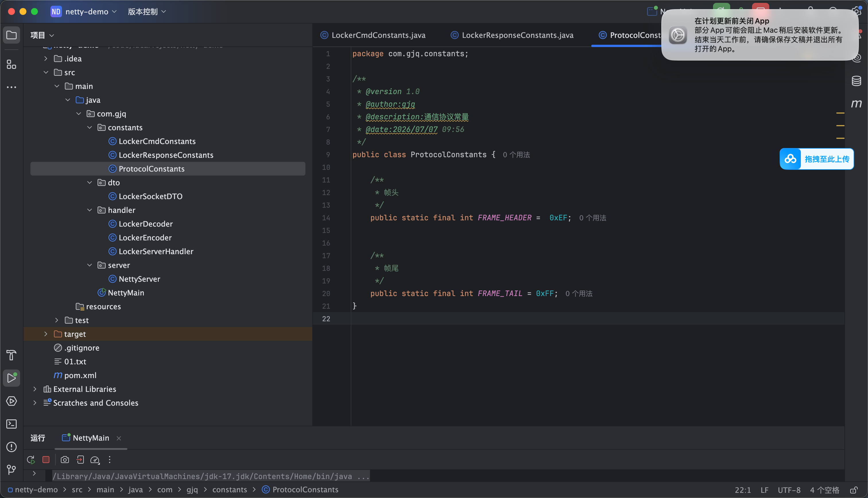Collapse the constants package
The image size is (868, 498).
point(90,127)
